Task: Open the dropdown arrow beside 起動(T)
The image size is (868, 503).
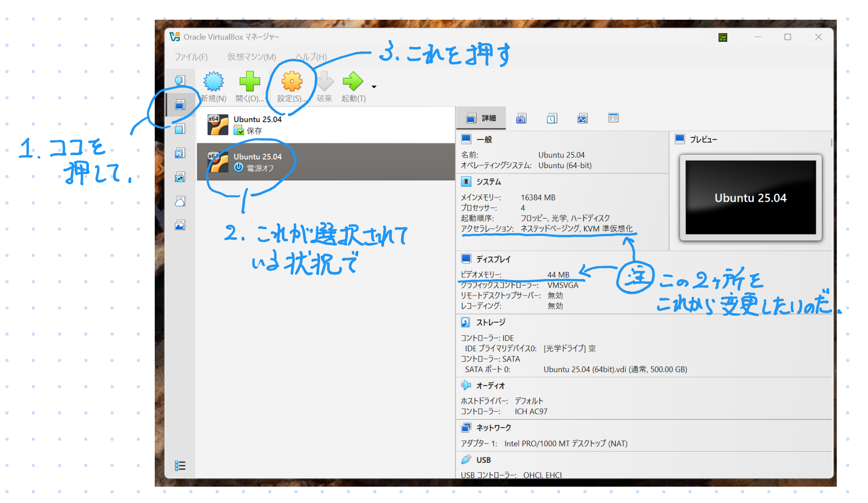Action: pyautogui.click(x=374, y=87)
